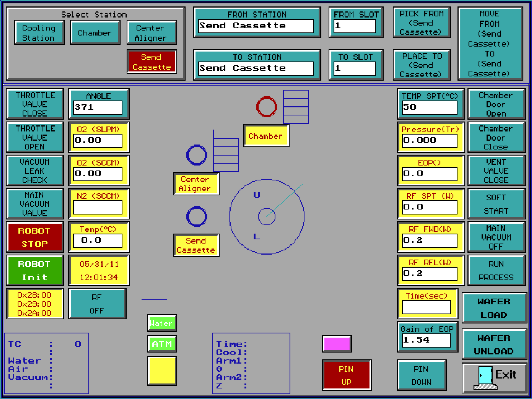Click the WAFER LOAD button
Screen dimensions: 532x399
[494, 308]
